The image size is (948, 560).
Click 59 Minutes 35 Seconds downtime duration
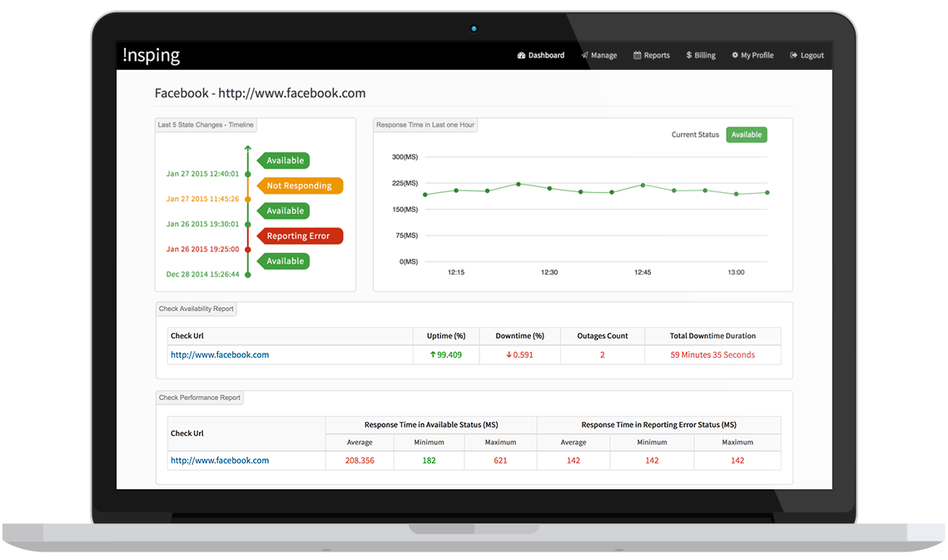712,355
